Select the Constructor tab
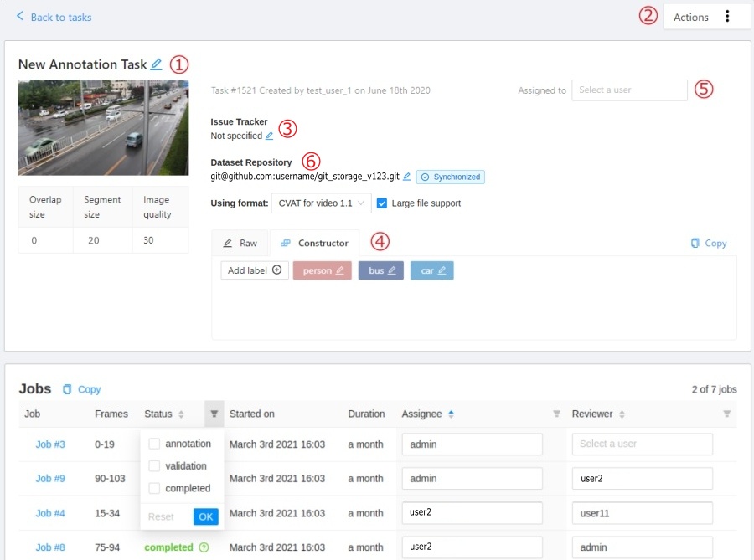754x560 pixels. click(314, 243)
